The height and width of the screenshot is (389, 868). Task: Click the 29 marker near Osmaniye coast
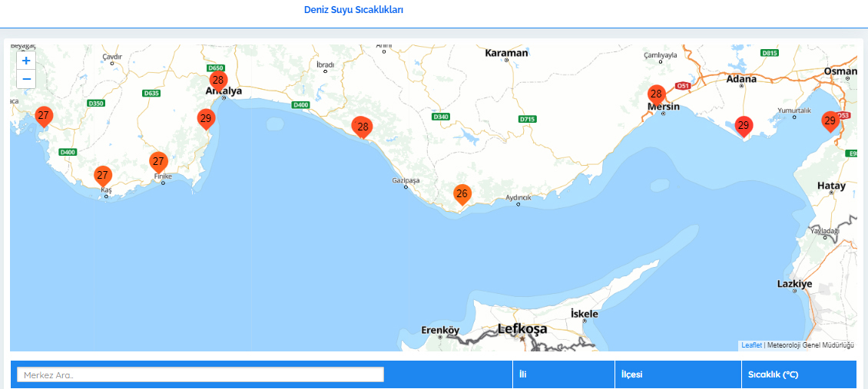pyautogui.click(x=830, y=121)
